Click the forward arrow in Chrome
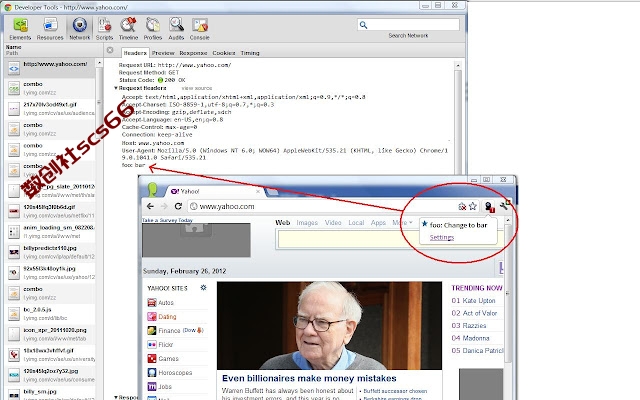 pos(164,206)
